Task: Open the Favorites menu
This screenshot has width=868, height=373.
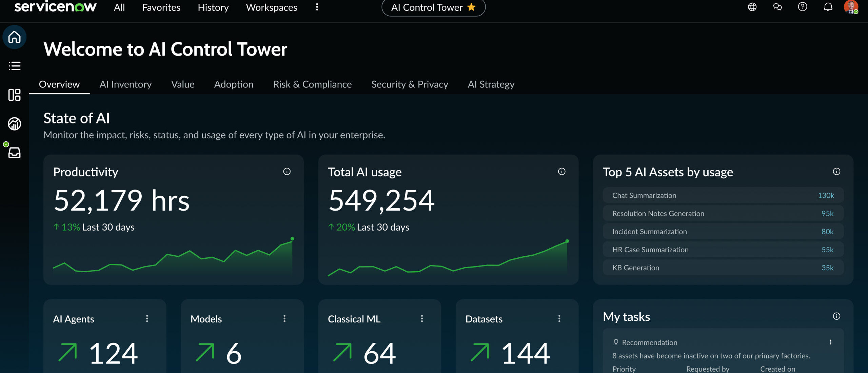Action: [x=161, y=7]
